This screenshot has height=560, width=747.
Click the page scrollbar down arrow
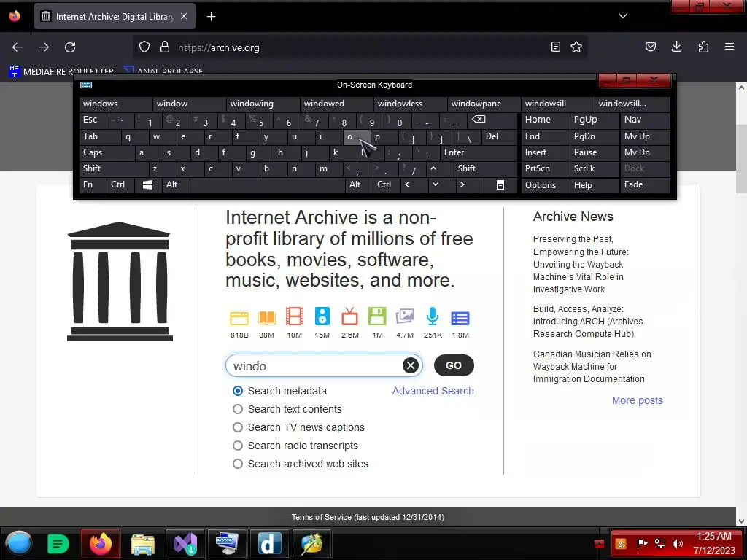[x=741, y=521]
